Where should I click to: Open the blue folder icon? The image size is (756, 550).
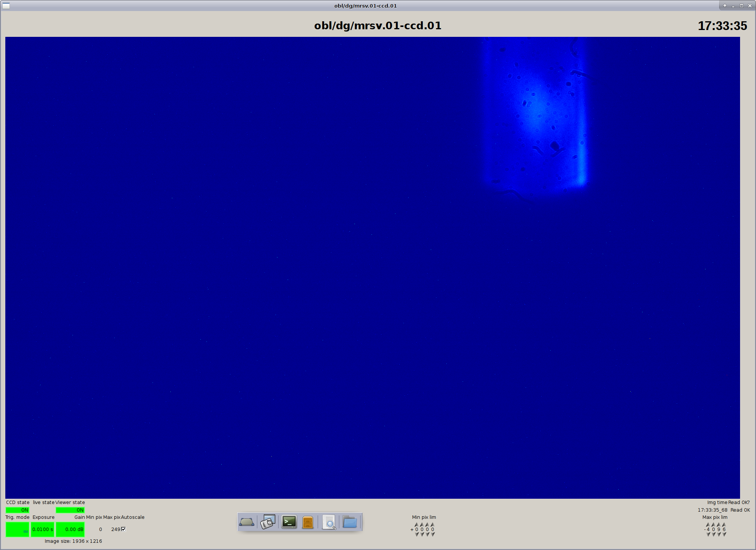pyautogui.click(x=350, y=522)
